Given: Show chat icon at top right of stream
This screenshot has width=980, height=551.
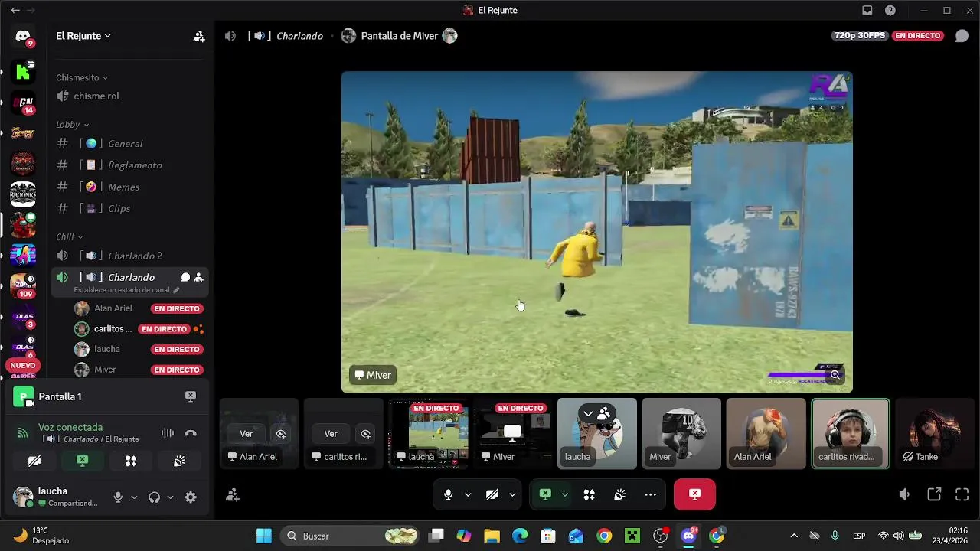Looking at the screenshot, I should pyautogui.click(x=962, y=36).
